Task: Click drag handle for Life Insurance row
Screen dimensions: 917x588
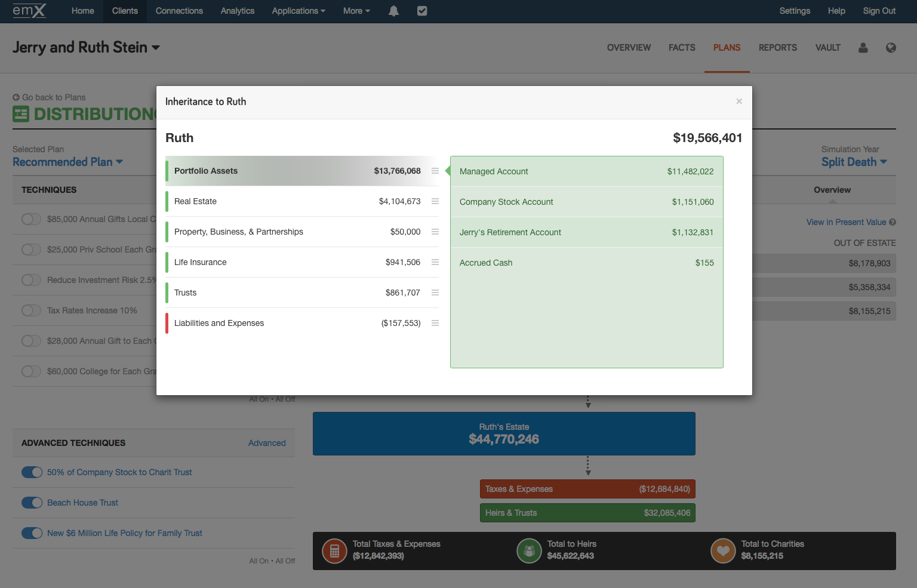Action: [435, 262]
